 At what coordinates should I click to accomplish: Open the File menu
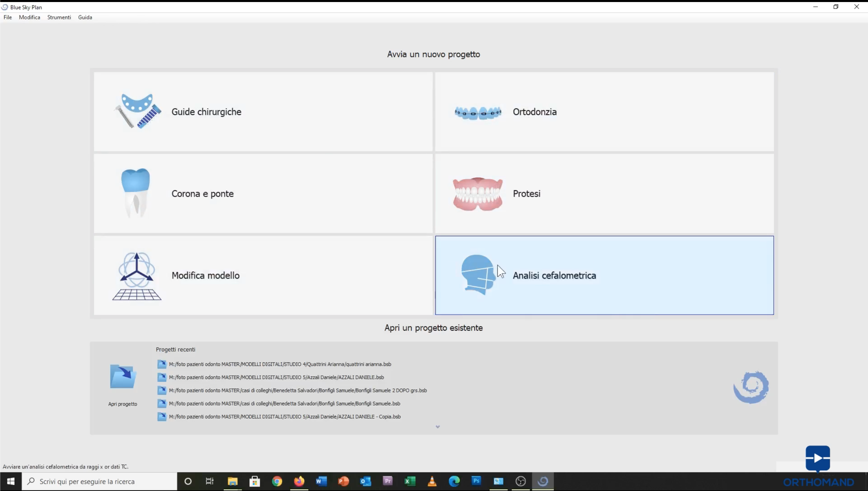point(7,17)
